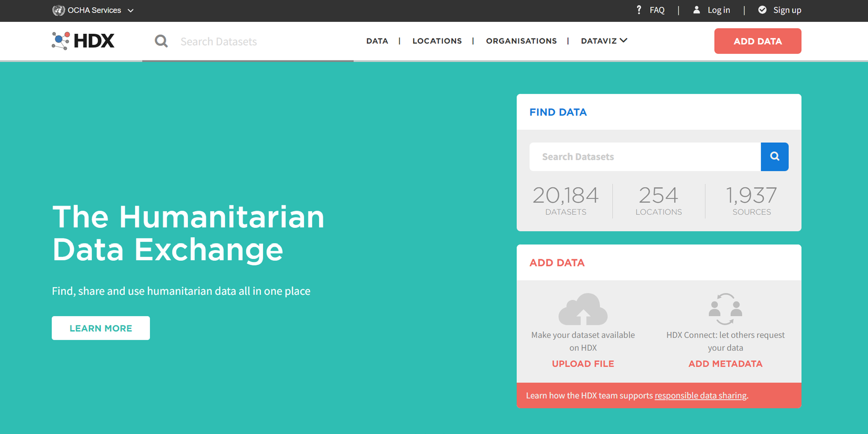Viewport: 868px width, 434px height.
Task: Click the FAQ question mark icon
Action: point(639,10)
